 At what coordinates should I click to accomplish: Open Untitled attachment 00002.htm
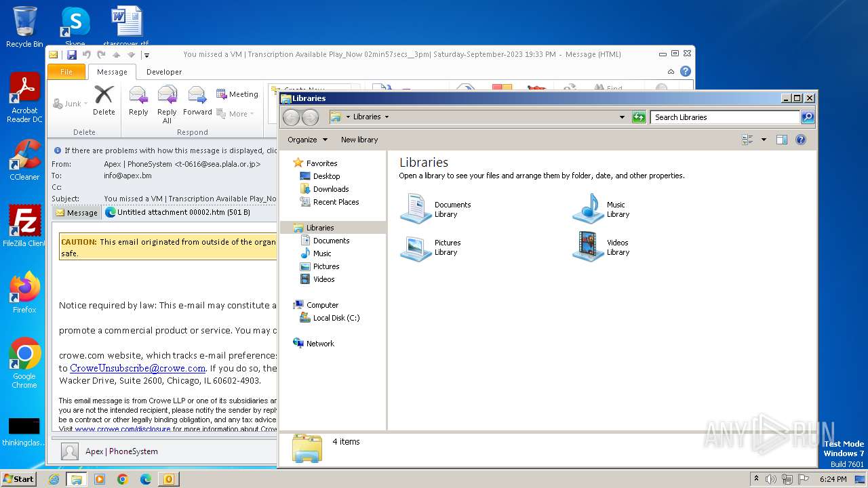pyautogui.click(x=178, y=212)
